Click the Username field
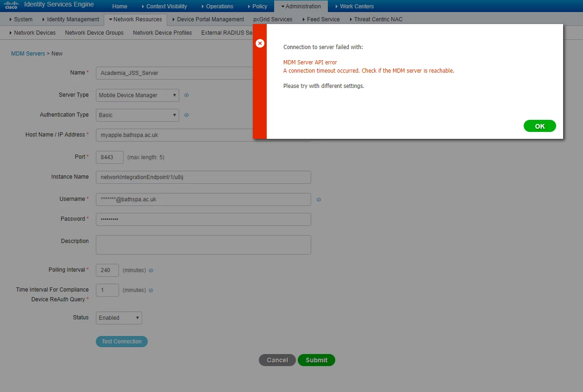The image size is (583, 392). [x=203, y=199]
